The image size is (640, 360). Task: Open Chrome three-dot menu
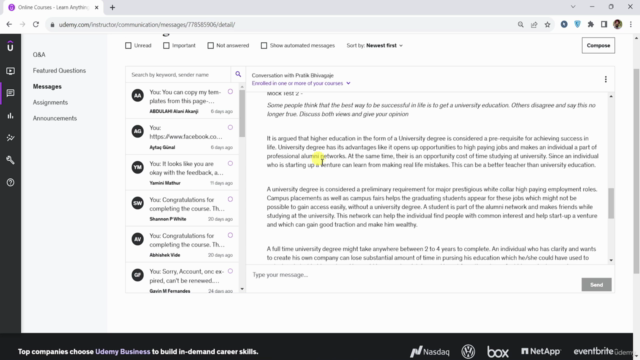[631, 24]
